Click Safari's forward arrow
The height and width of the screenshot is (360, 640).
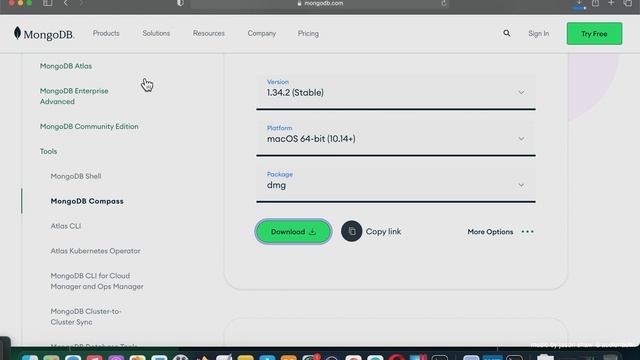[x=81, y=3]
